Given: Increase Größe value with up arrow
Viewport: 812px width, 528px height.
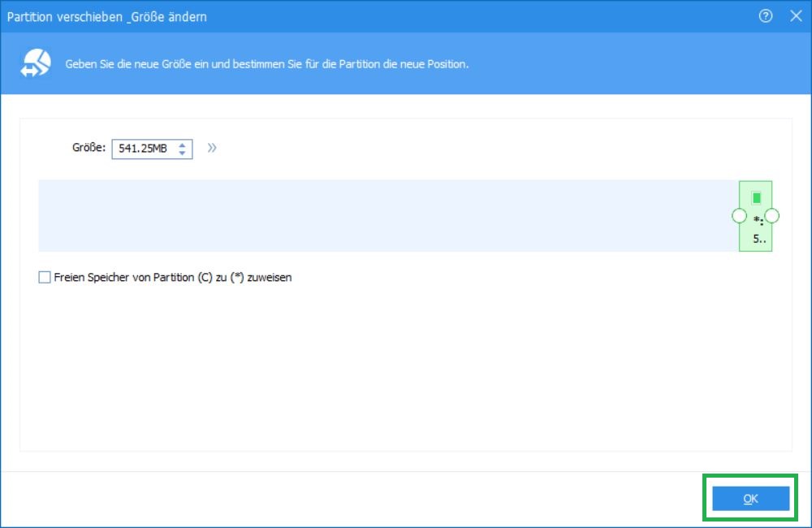Looking at the screenshot, I should point(183,145).
